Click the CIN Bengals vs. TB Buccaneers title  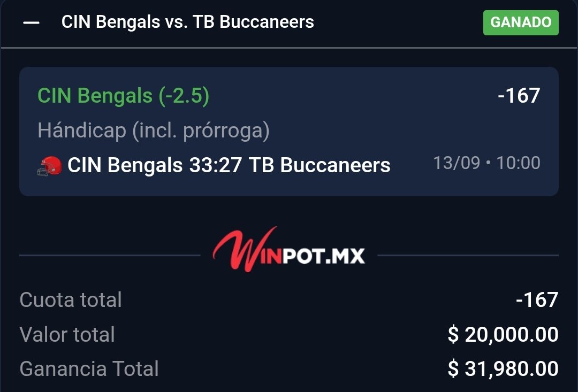click(188, 22)
